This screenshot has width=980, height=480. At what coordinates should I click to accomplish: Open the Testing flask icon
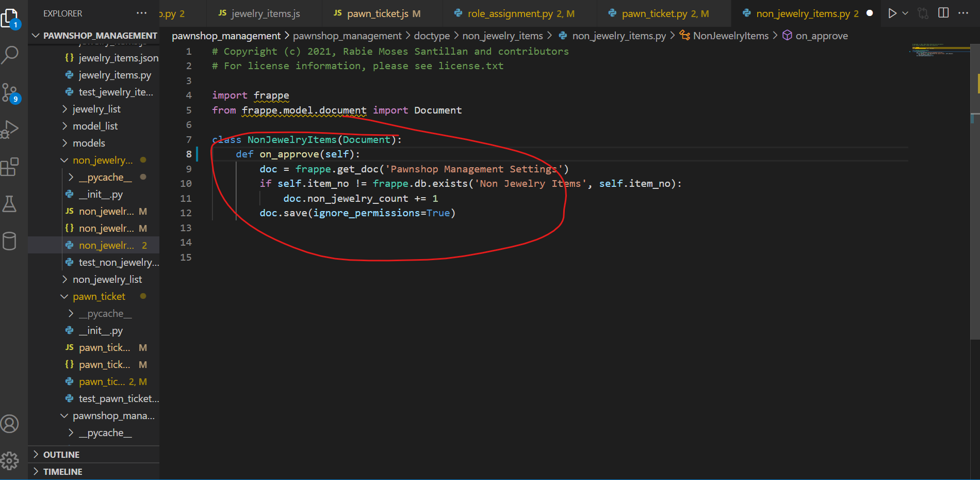[x=10, y=204]
